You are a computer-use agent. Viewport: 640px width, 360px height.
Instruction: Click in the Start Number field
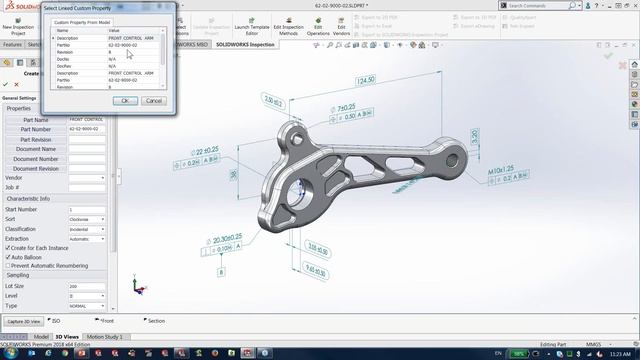point(87,210)
